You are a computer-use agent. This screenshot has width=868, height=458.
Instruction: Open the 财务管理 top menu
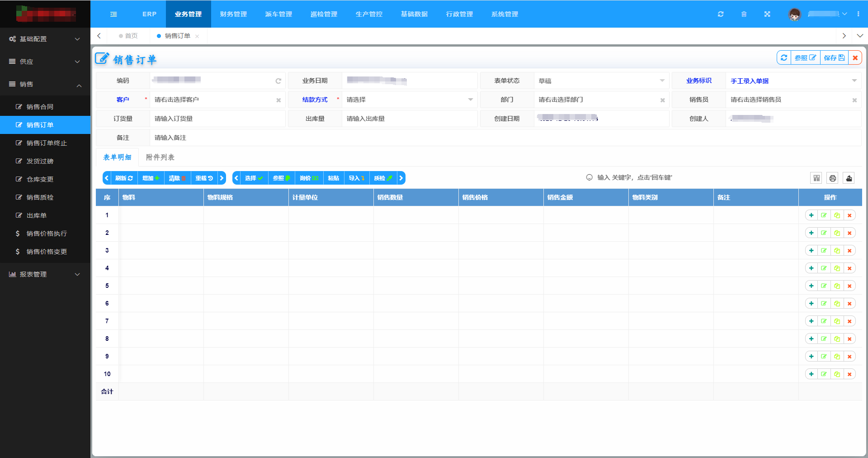click(x=233, y=14)
